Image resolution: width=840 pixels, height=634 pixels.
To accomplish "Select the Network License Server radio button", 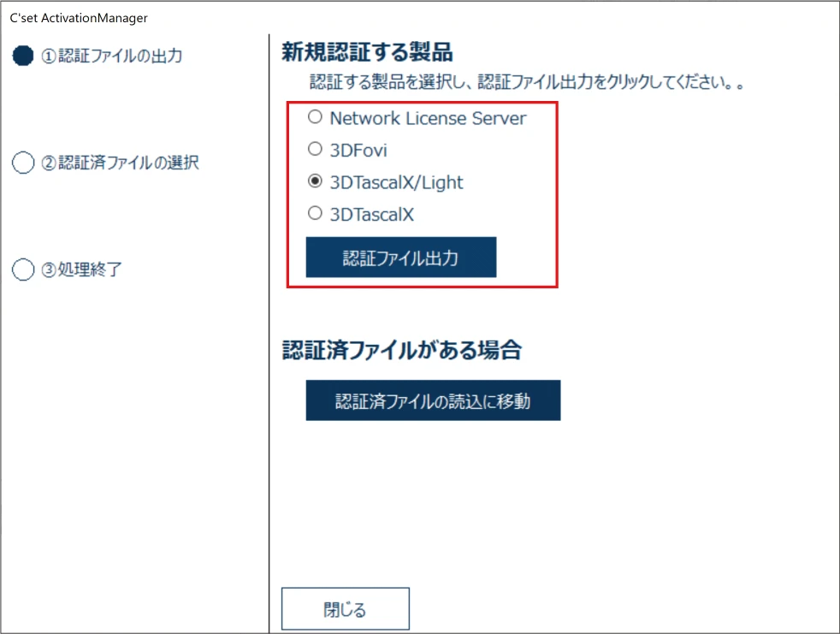I will coord(316,117).
